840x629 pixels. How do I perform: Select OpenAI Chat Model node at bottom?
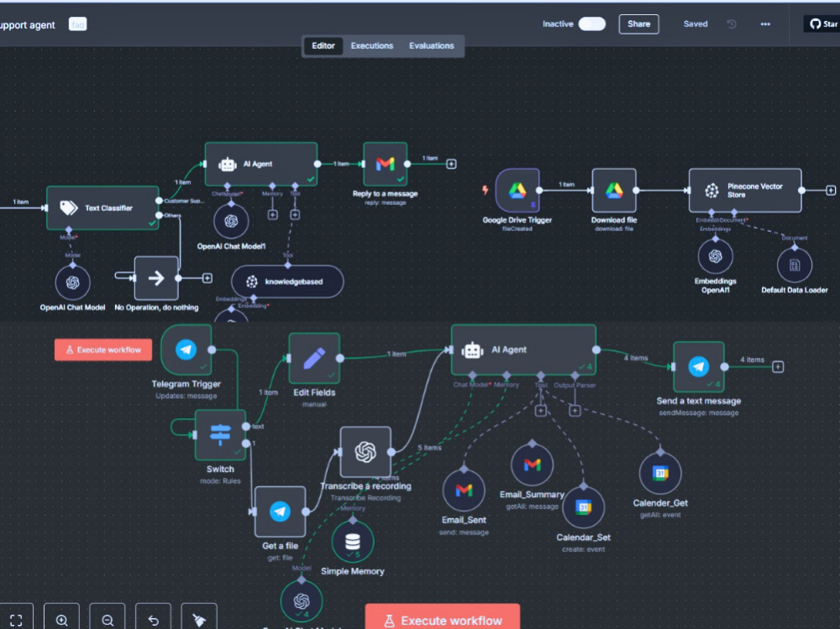click(302, 601)
